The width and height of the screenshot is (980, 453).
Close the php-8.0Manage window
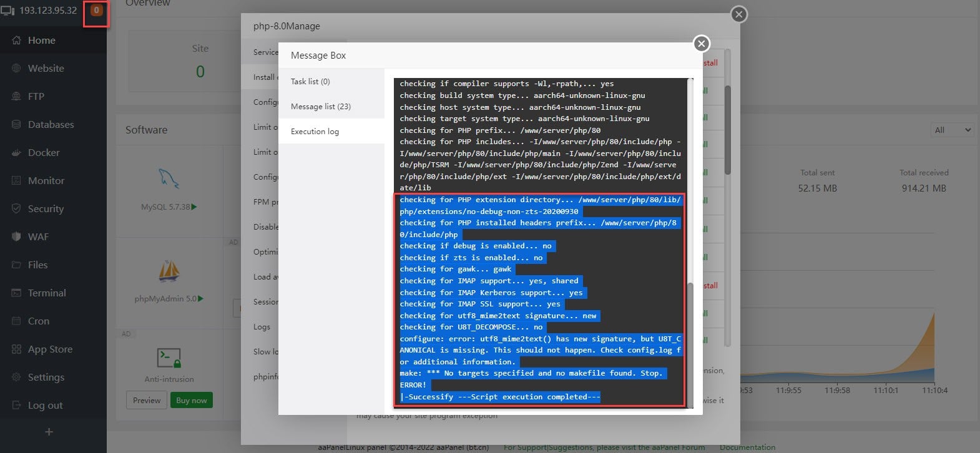[739, 14]
